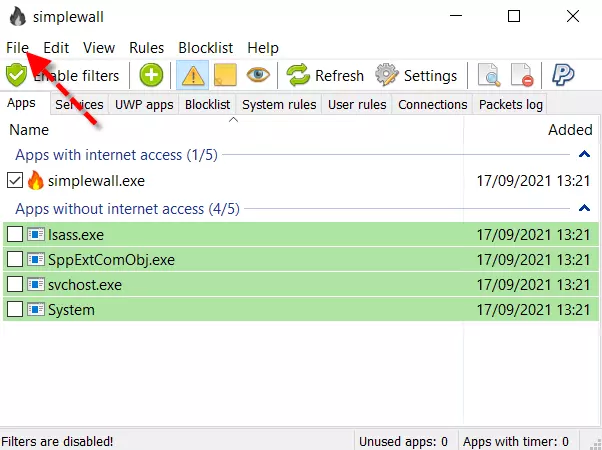Collapse the Apps without internet access group
Screen dimensions: 602x450
pyautogui.click(x=585, y=208)
